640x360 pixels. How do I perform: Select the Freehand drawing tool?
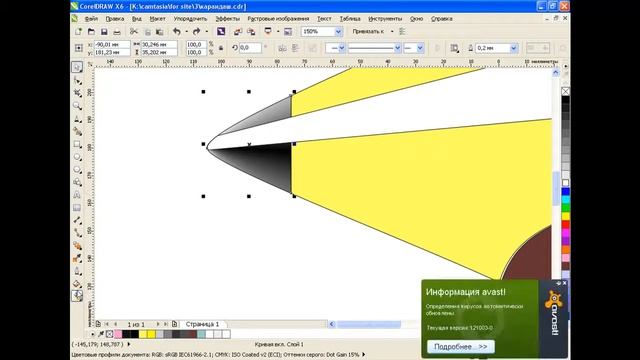pyautogui.click(x=77, y=119)
